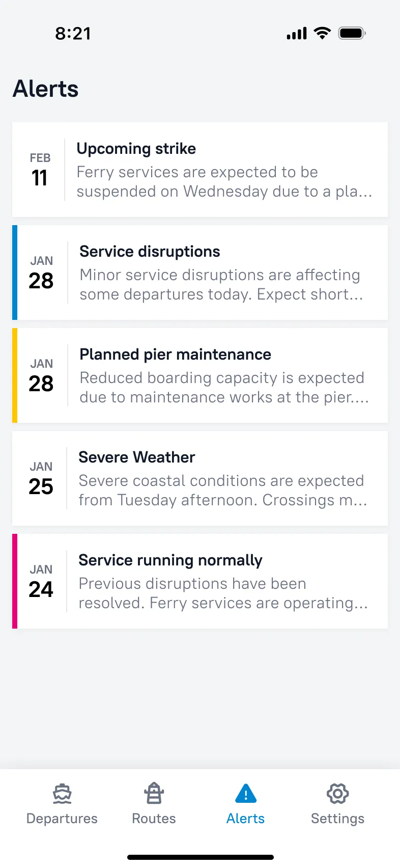The image size is (400, 868).
Task: View the Planned pier maintenance alert
Action: pyautogui.click(x=200, y=375)
